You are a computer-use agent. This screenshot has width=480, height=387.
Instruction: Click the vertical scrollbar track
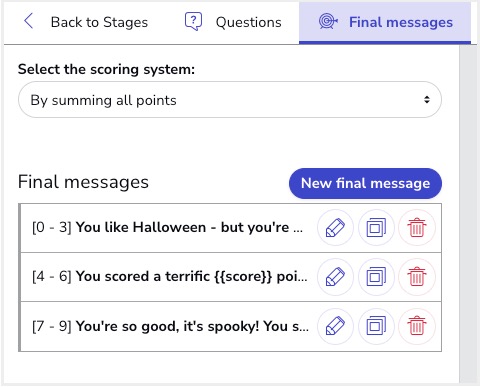468,213
